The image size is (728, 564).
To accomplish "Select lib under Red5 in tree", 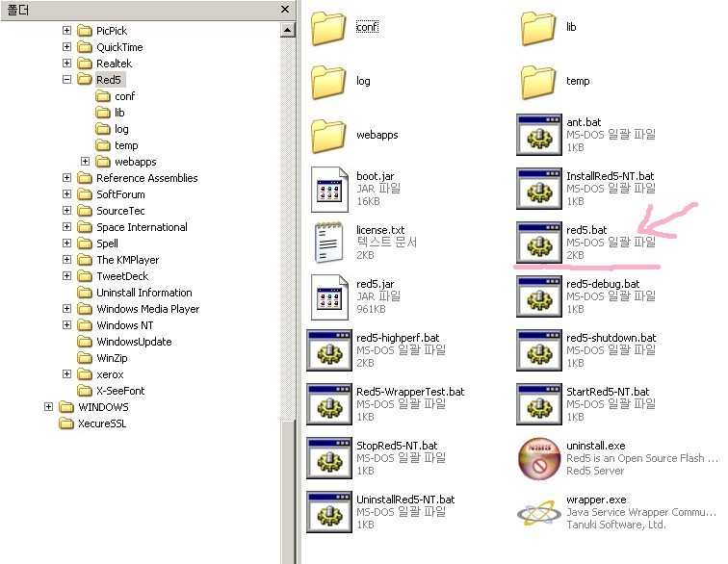I will [x=119, y=113].
